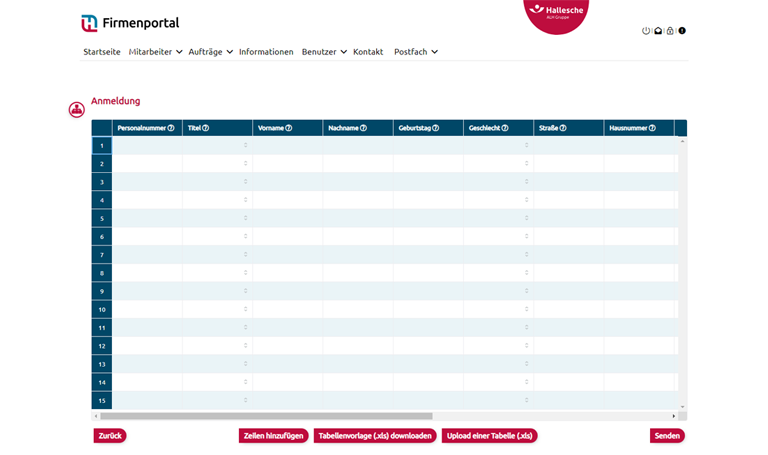Click the padlock icon in header
Screen dimensions: 768x455
click(670, 31)
